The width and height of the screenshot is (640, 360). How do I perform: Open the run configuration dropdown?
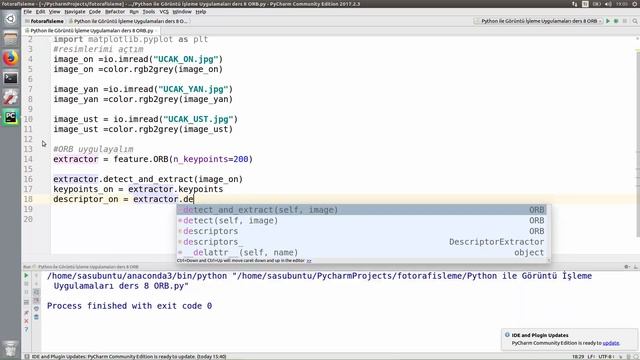pyautogui.click(x=538, y=21)
